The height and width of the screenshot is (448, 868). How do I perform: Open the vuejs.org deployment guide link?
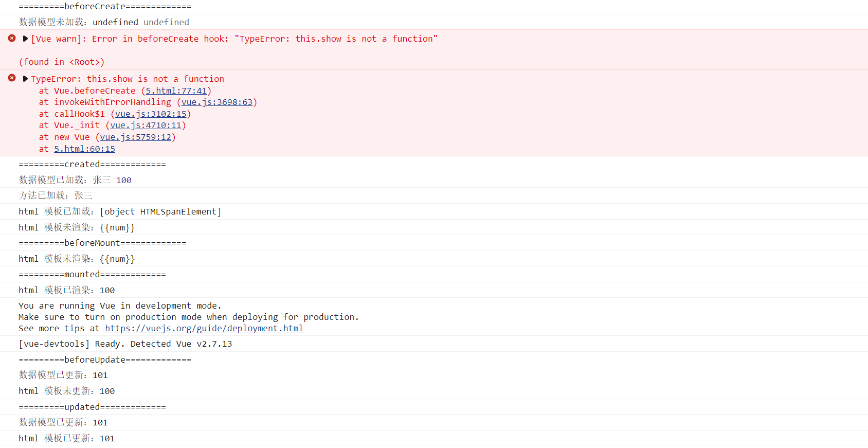coord(204,328)
